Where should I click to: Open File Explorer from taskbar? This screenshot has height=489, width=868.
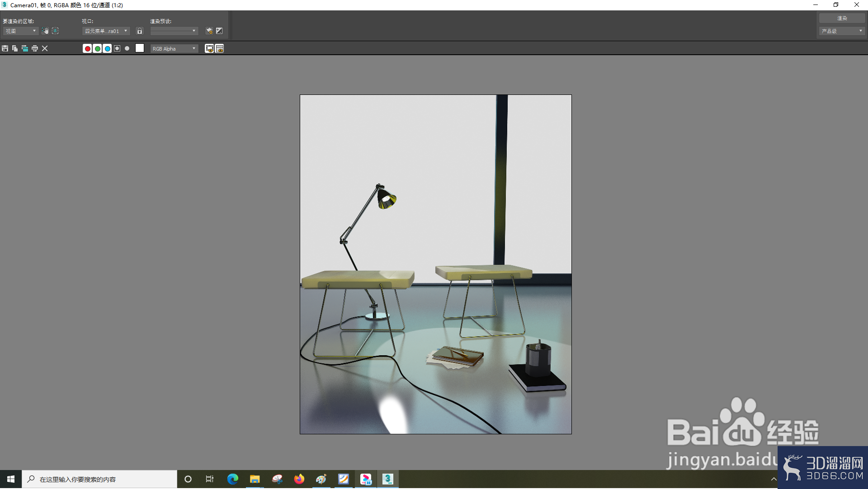point(255,480)
